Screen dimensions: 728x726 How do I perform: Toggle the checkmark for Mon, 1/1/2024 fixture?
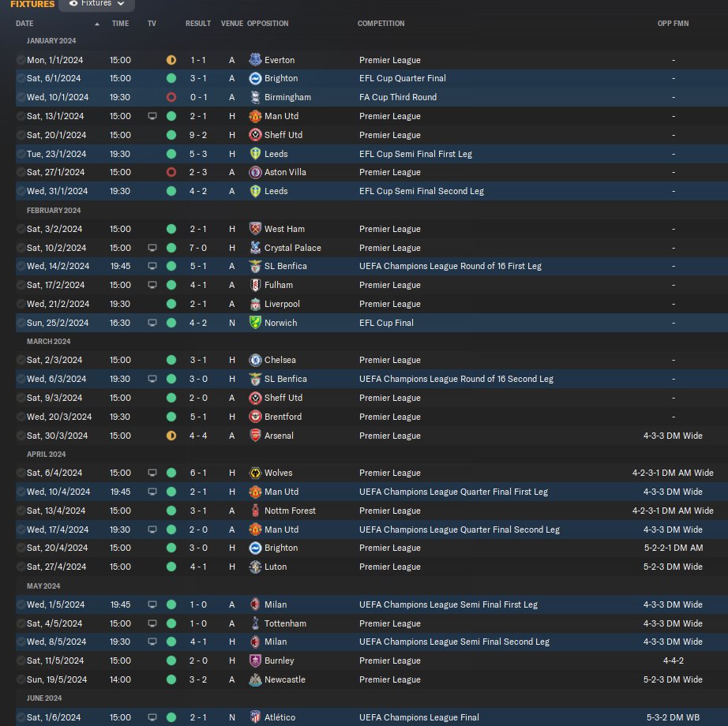(x=21, y=60)
